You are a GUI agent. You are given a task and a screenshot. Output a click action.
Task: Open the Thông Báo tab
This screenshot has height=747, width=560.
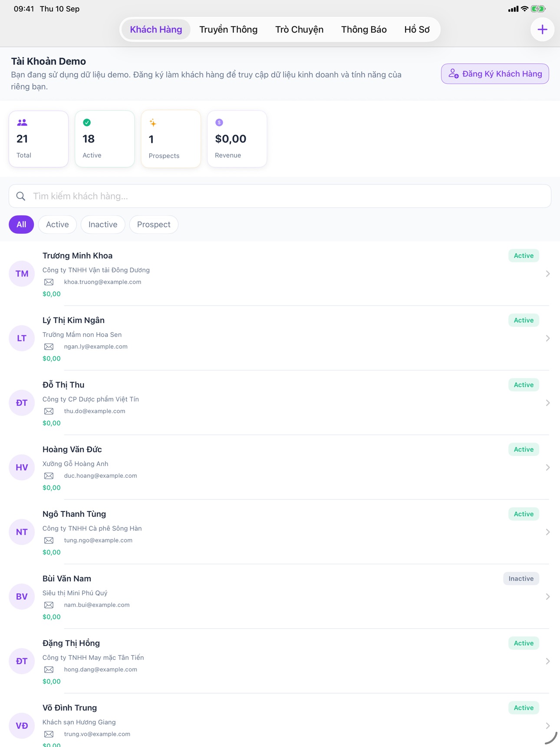click(364, 30)
